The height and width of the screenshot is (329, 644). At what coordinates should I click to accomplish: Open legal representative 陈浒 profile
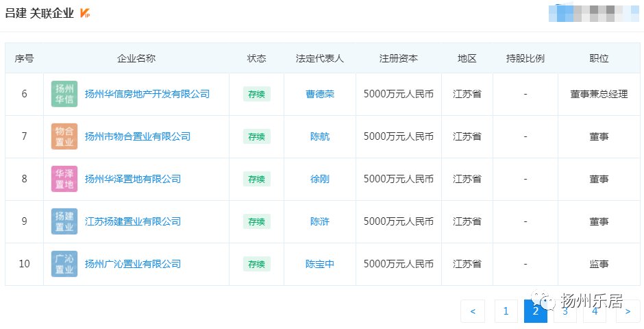pos(320,221)
